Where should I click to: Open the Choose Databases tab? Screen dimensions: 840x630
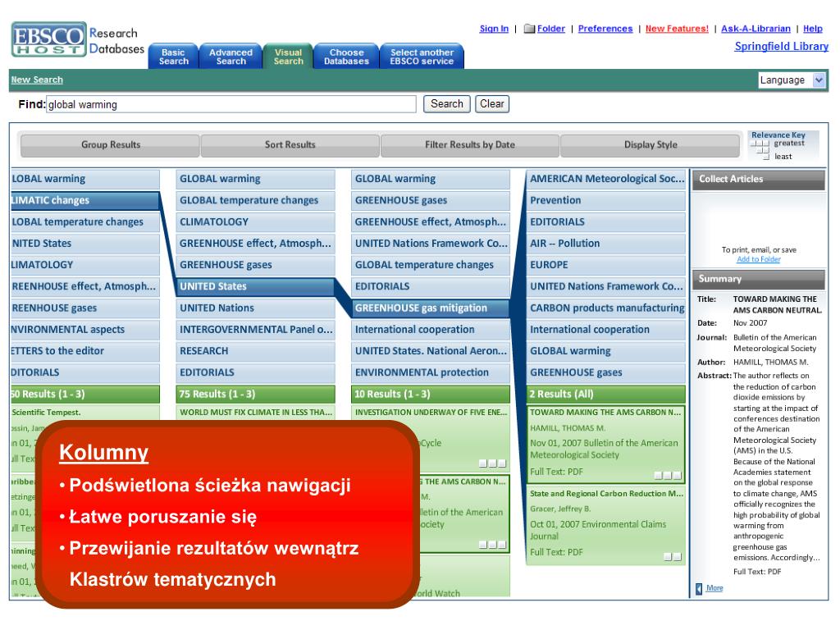click(346, 57)
